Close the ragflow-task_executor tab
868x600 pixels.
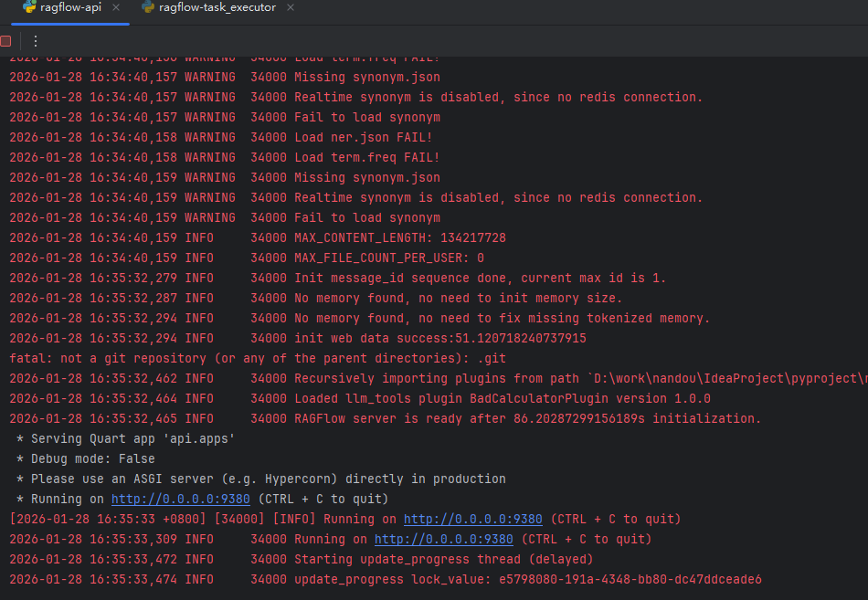pos(290,7)
